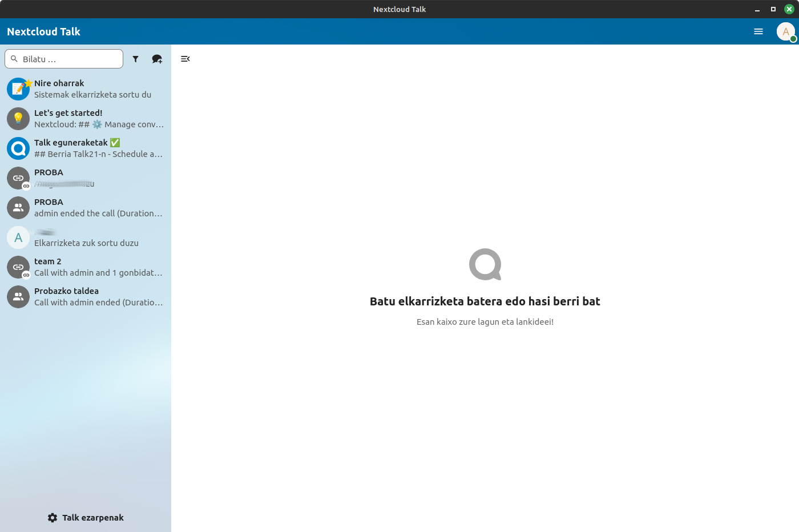
Task: Open the Probazko taldea conversation
Action: (97, 297)
